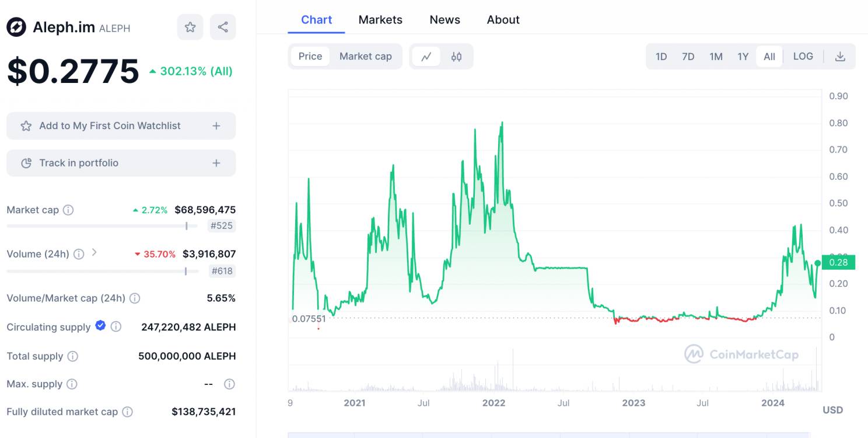Click the 5.65% volume ratio value
Viewport: 868px width, 438px height.
pyautogui.click(x=221, y=298)
